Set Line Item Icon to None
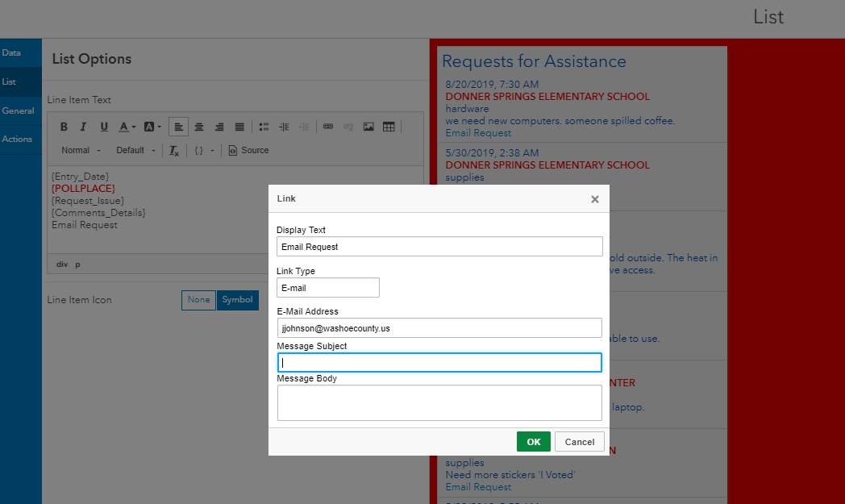The height and width of the screenshot is (504, 845). [x=198, y=300]
